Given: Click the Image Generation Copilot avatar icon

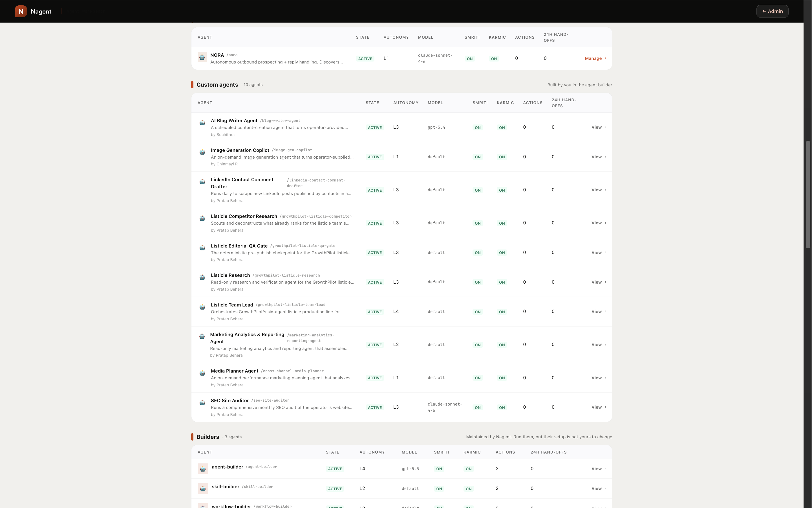Looking at the screenshot, I should pos(202,152).
